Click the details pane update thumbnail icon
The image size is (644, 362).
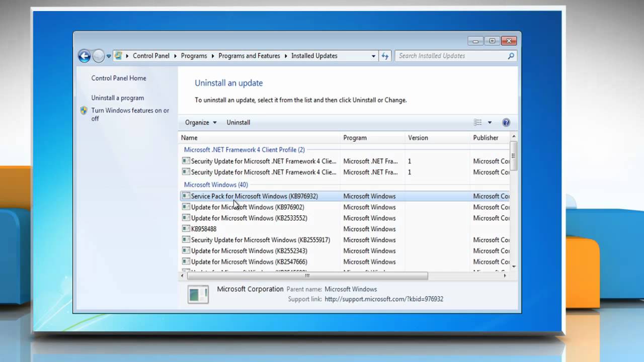click(x=198, y=295)
